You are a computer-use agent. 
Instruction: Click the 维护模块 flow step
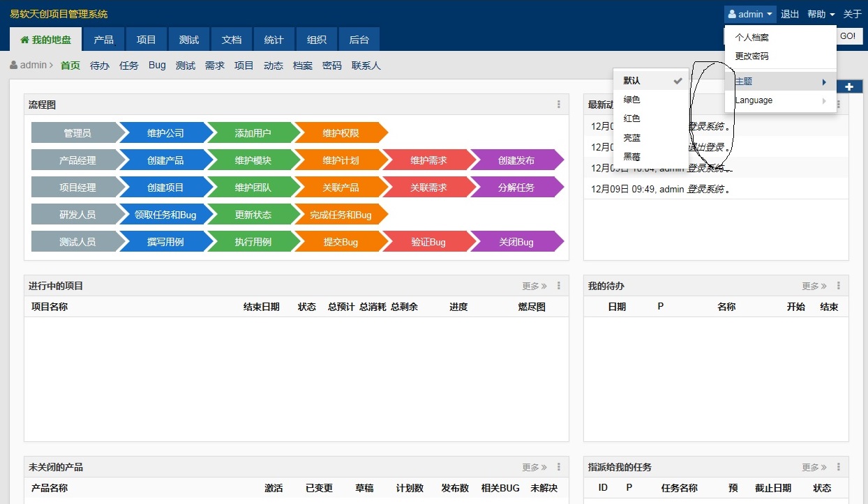(253, 160)
